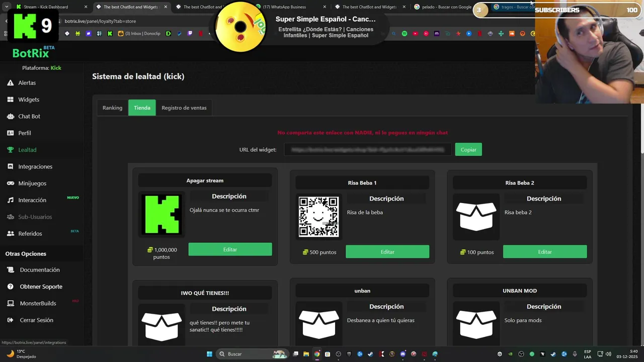Open Chrome from the taskbar
Screen dimensions: 644x362
tap(317, 354)
